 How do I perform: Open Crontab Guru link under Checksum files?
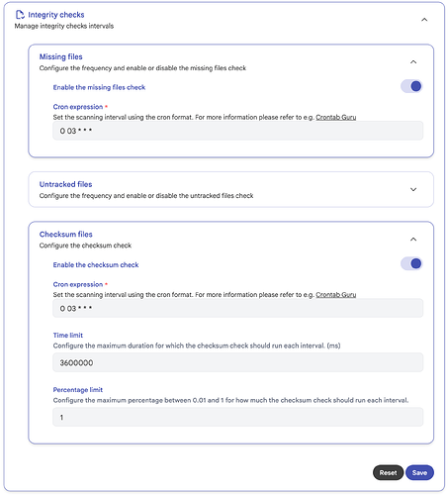pos(335,295)
